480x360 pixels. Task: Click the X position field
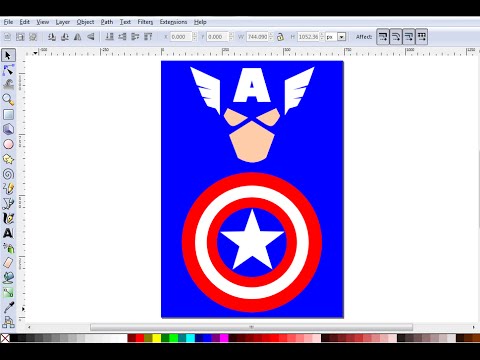tap(181, 37)
